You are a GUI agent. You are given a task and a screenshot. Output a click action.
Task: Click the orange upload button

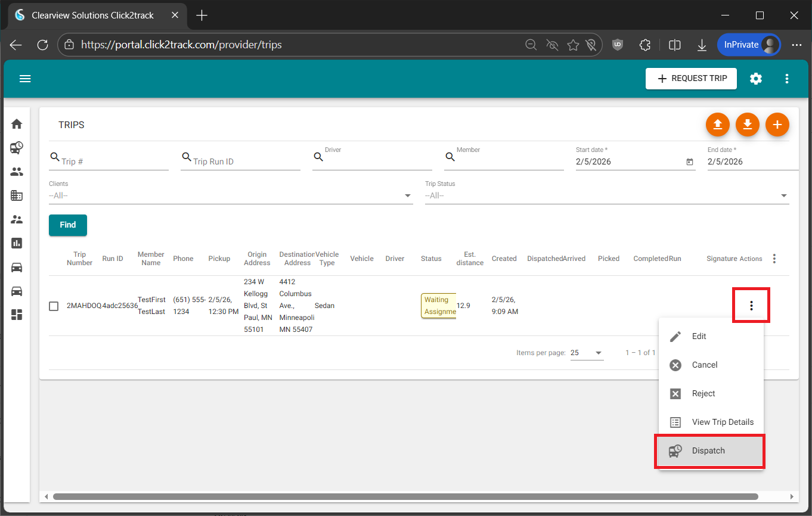(x=717, y=125)
